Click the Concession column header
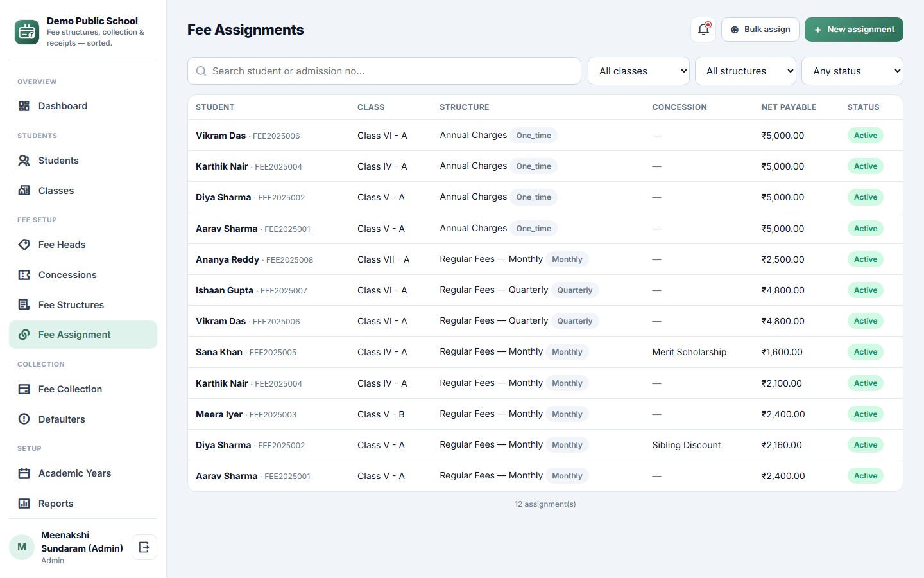Screen dimensions: 924x578 tap(680, 107)
